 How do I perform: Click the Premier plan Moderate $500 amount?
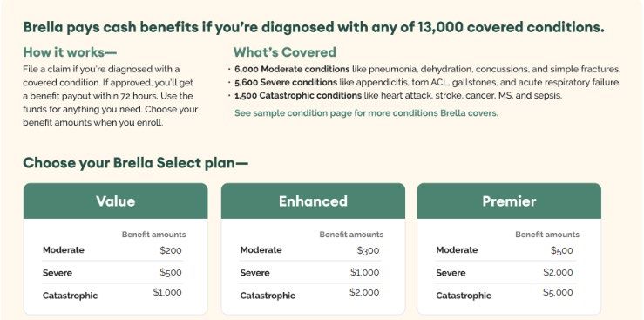(x=562, y=250)
